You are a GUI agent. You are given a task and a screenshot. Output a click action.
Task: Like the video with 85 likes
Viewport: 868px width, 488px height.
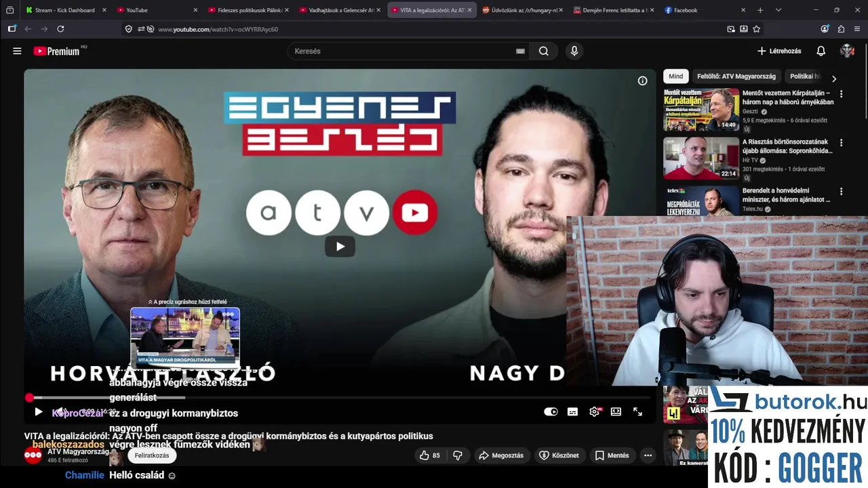click(x=430, y=455)
